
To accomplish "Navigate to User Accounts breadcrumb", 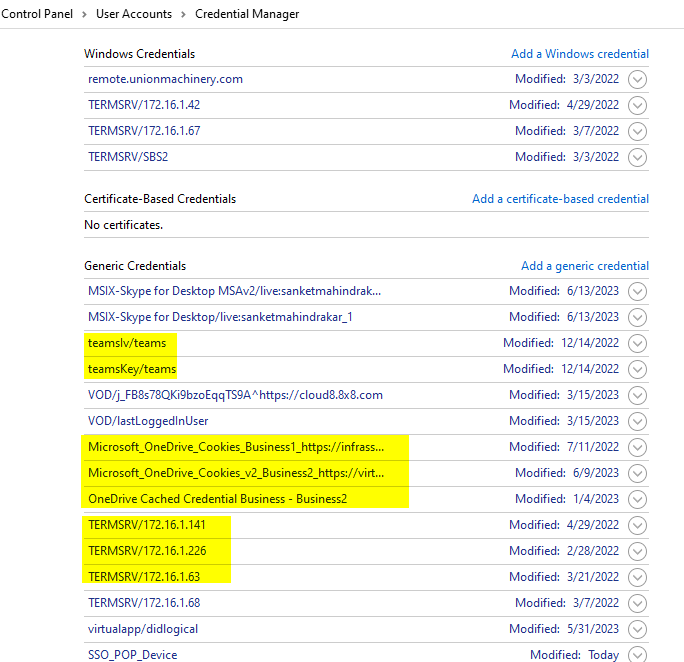I will pos(134,14).
